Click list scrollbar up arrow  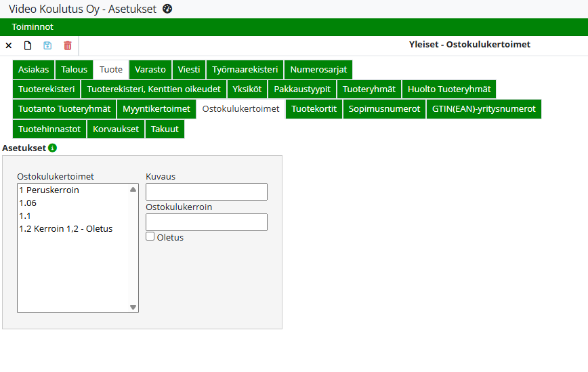point(133,190)
